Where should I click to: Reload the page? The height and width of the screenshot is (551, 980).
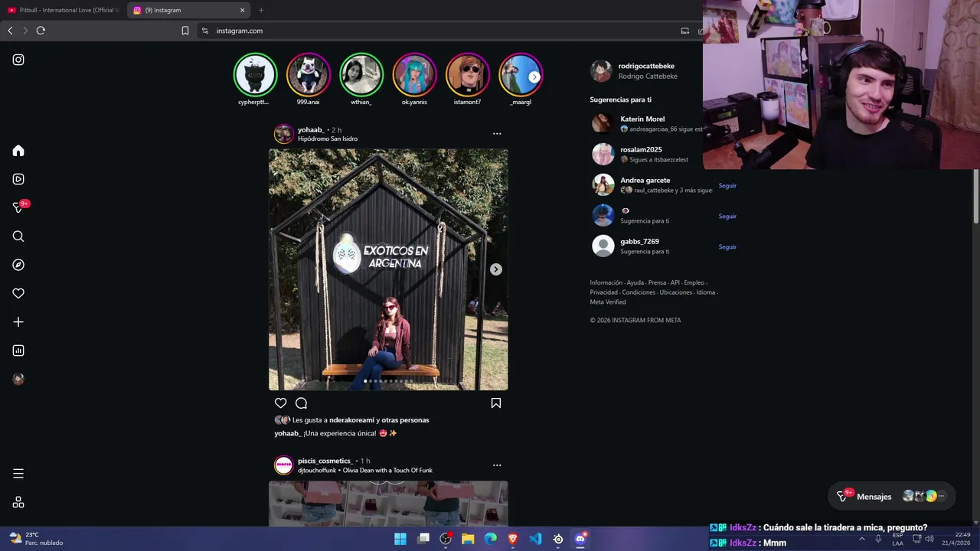click(x=41, y=31)
